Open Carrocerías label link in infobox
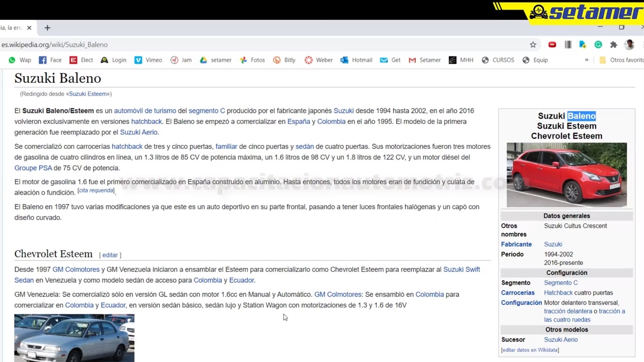The height and width of the screenshot is (362, 644). (518, 293)
